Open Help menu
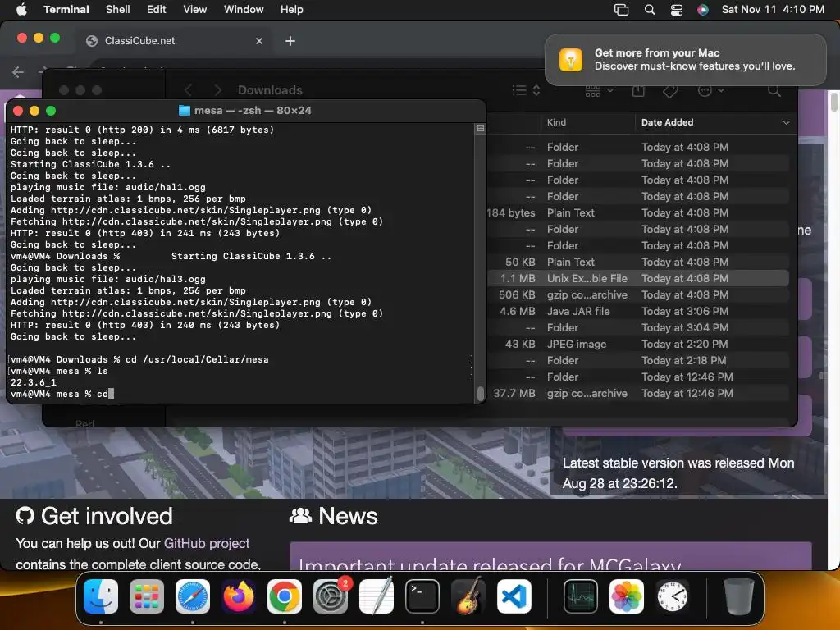The width and height of the screenshot is (840, 630). pyautogui.click(x=292, y=9)
